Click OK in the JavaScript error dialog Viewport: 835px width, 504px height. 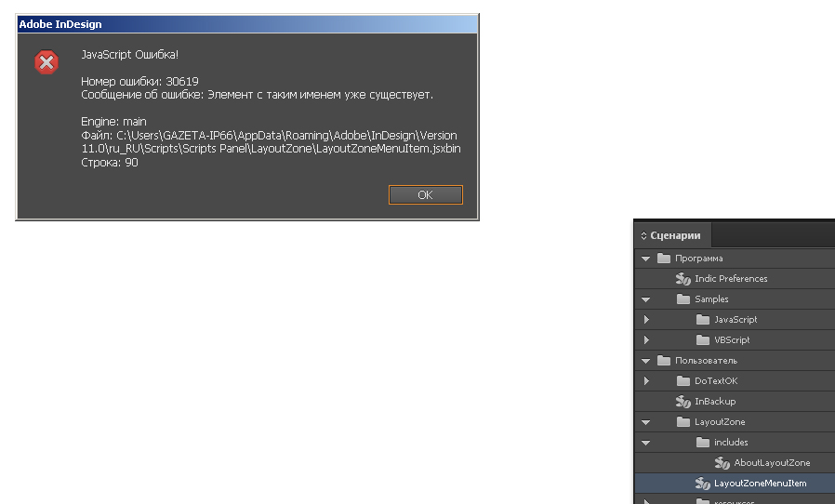click(x=426, y=195)
